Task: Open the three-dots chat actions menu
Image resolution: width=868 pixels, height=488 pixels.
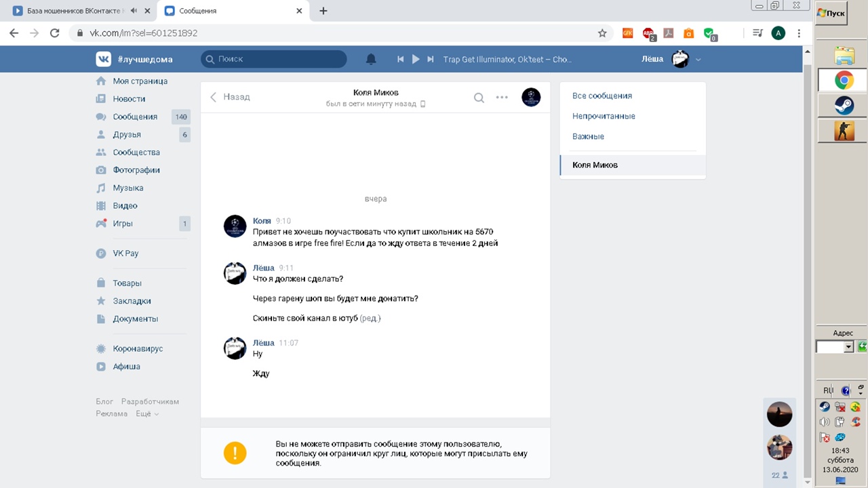Action: (x=502, y=98)
